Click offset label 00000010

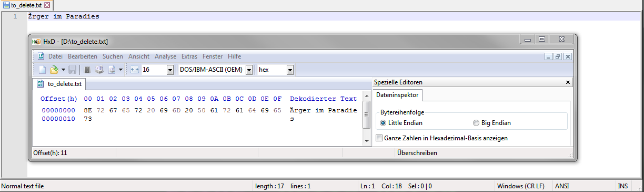pyautogui.click(x=58, y=119)
